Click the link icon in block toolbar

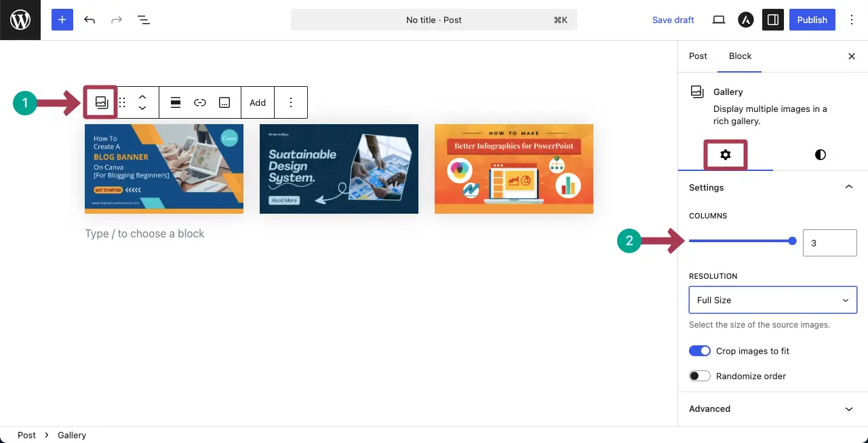(x=200, y=103)
